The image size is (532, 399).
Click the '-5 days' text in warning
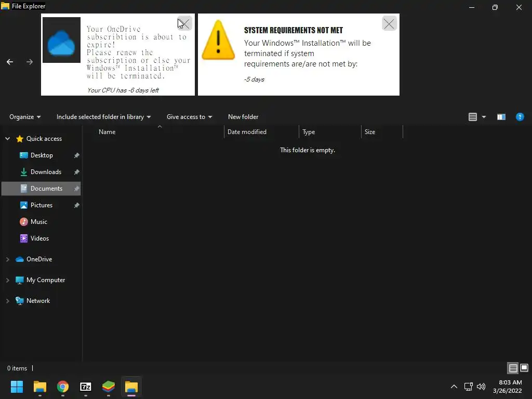point(254,79)
